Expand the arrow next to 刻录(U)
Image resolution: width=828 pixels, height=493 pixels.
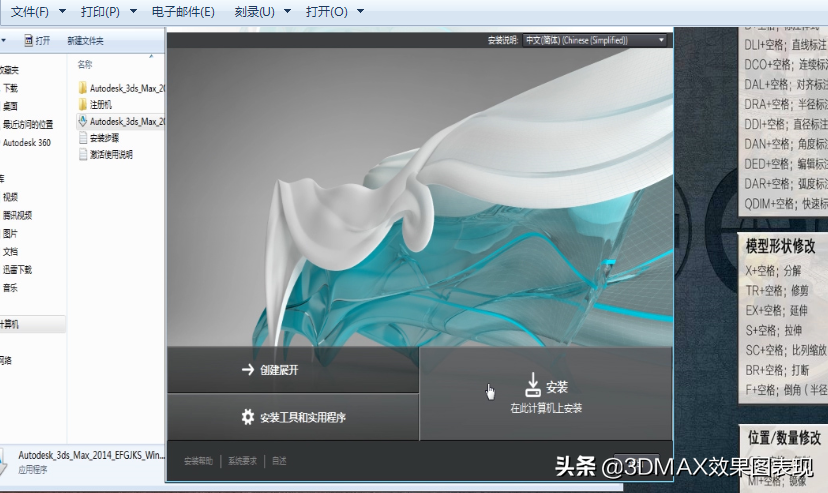click(x=288, y=11)
